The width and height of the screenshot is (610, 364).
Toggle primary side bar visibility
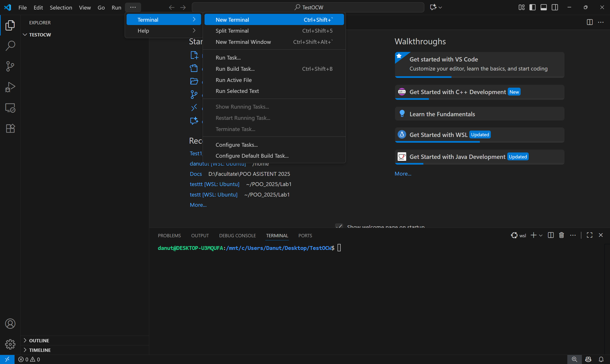[x=533, y=7]
